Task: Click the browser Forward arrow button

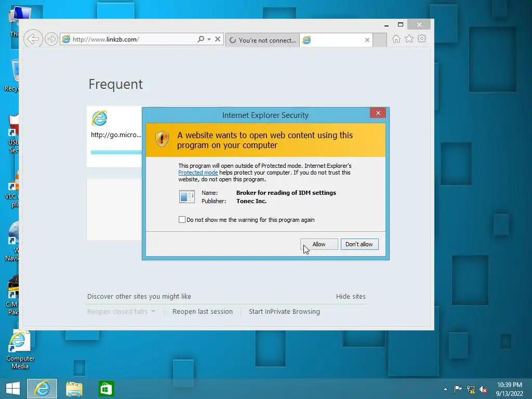Action: [51, 39]
